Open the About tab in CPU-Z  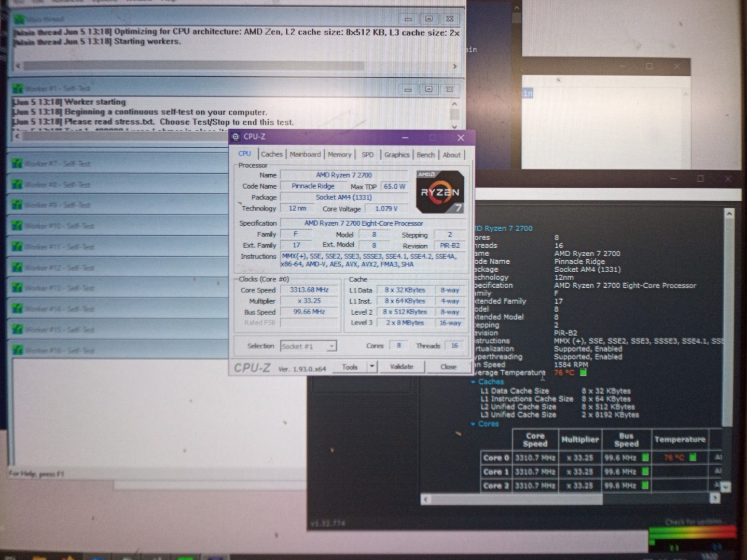(x=451, y=155)
